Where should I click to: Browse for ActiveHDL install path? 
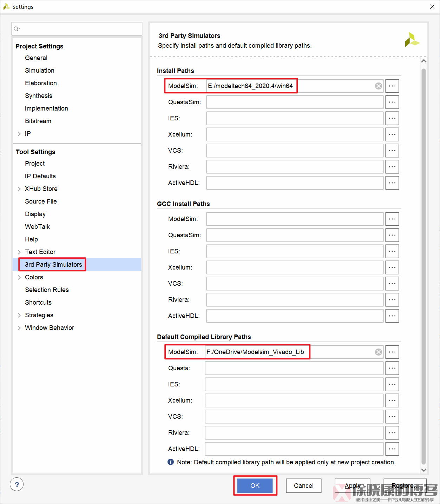(392, 183)
